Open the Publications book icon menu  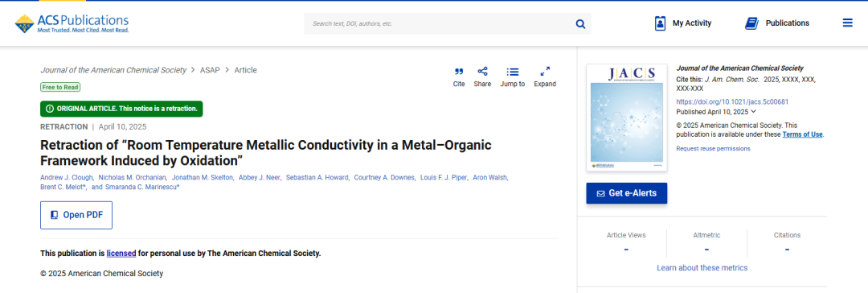(x=776, y=23)
